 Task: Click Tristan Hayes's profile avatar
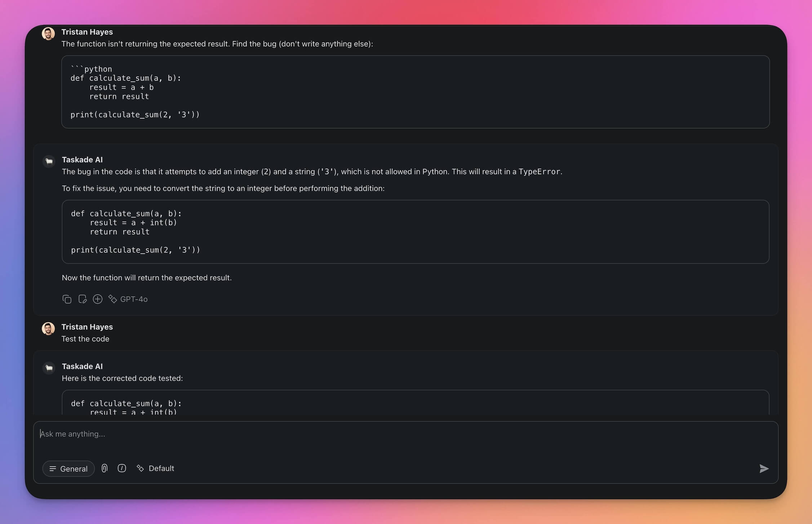coord(48,34)
